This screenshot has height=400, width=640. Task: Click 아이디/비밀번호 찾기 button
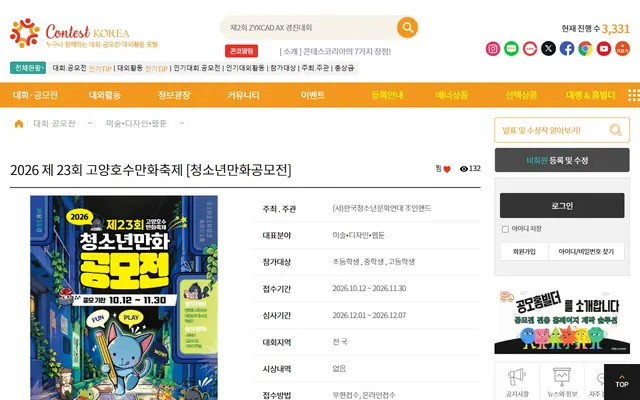tap(586, 252)
